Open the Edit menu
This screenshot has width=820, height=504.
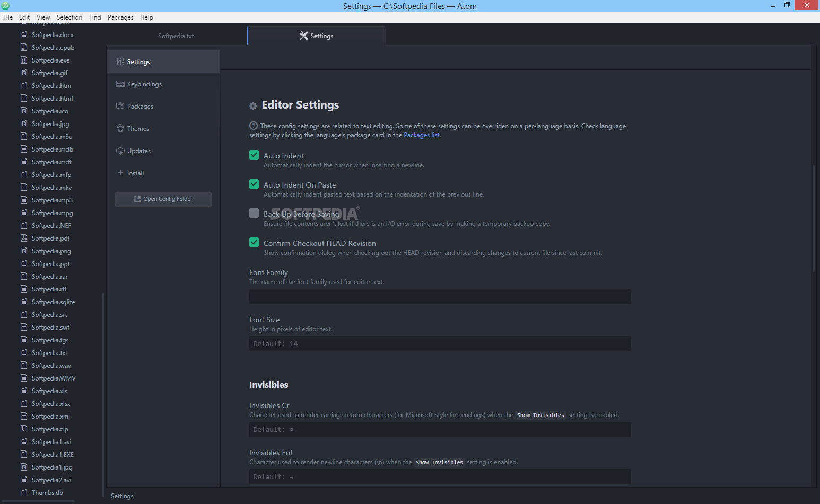[x=24, y=17]
